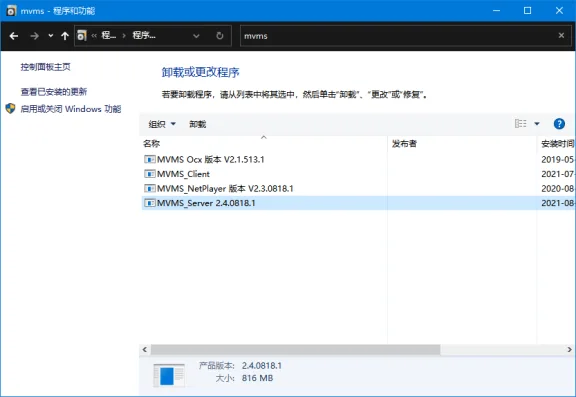Click the icon of MVMS_Client row
Screen dimensions: 576x397
pos(150,174)
